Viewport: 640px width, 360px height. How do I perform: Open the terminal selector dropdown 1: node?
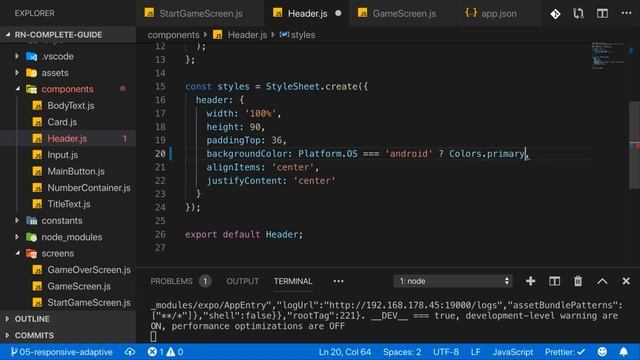(453, 281)
